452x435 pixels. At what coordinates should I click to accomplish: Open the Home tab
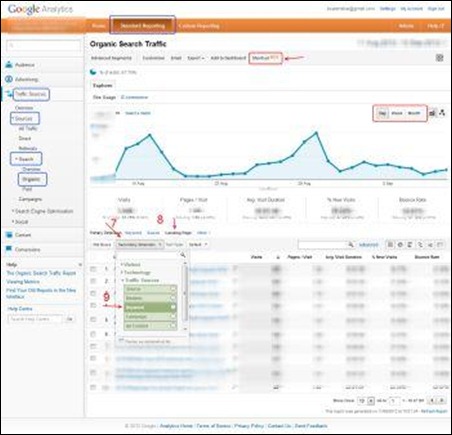98,26
